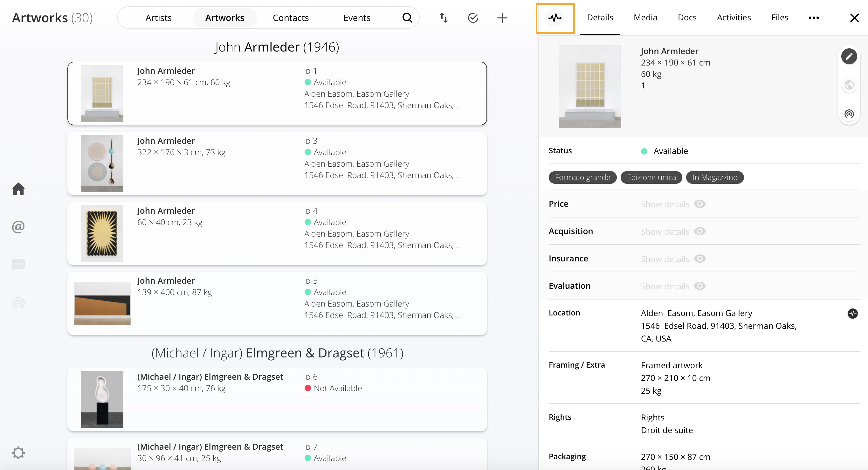
Task: Click Framed artwork text
Action: click(671, 365)
